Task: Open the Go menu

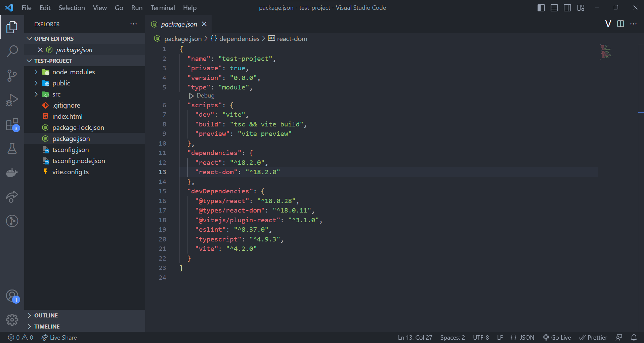Action: pos(119,7)
